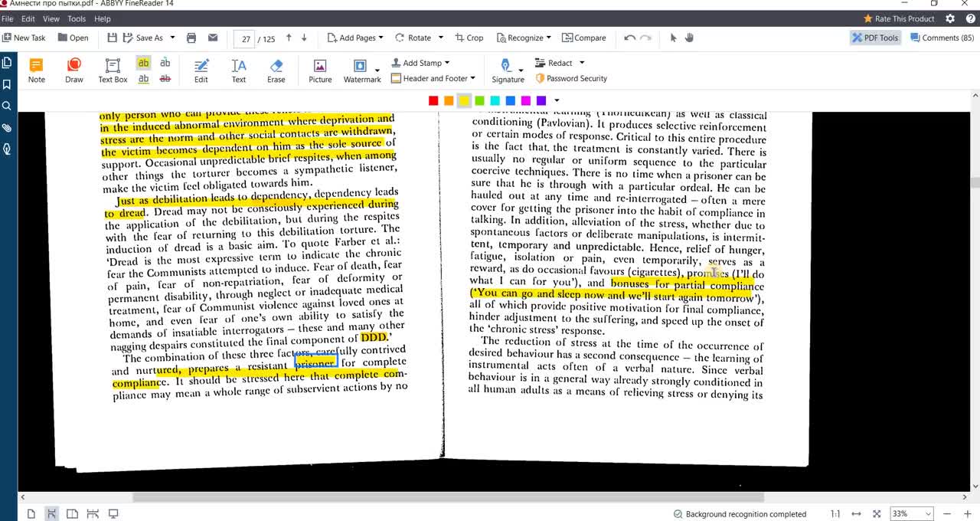Redo the last undone action
The width and height of the screenshot is (980, 521).
click(x=645, y=38)
